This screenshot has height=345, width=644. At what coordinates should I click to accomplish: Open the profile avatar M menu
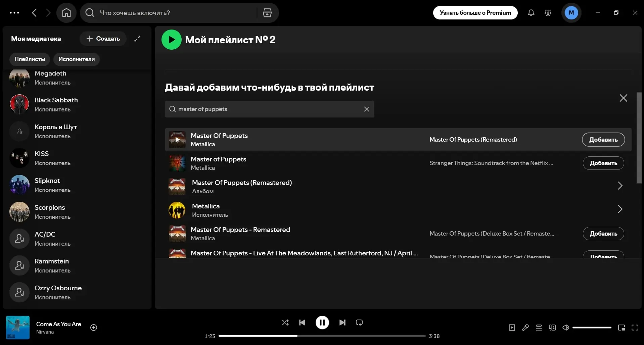pos(571,13)
